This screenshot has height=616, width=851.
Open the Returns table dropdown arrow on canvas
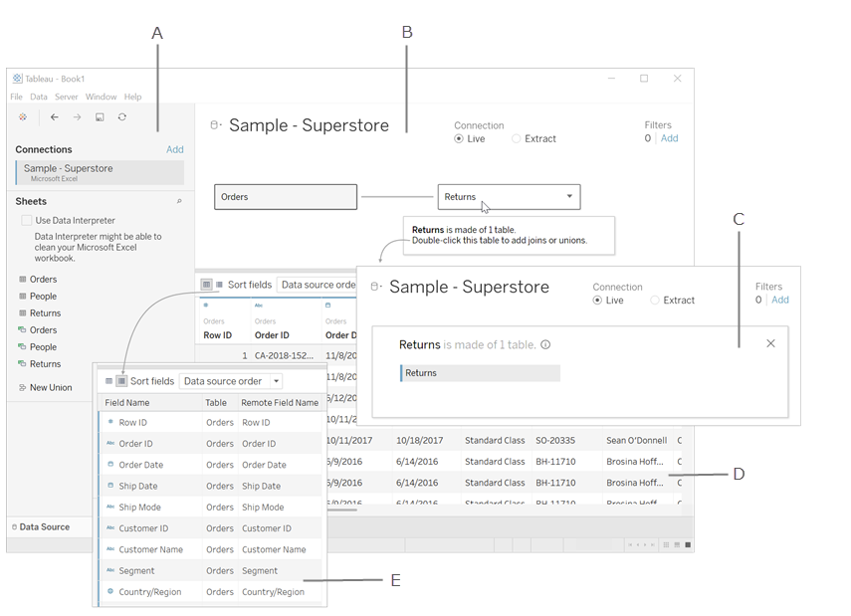[x=569, y=196]
